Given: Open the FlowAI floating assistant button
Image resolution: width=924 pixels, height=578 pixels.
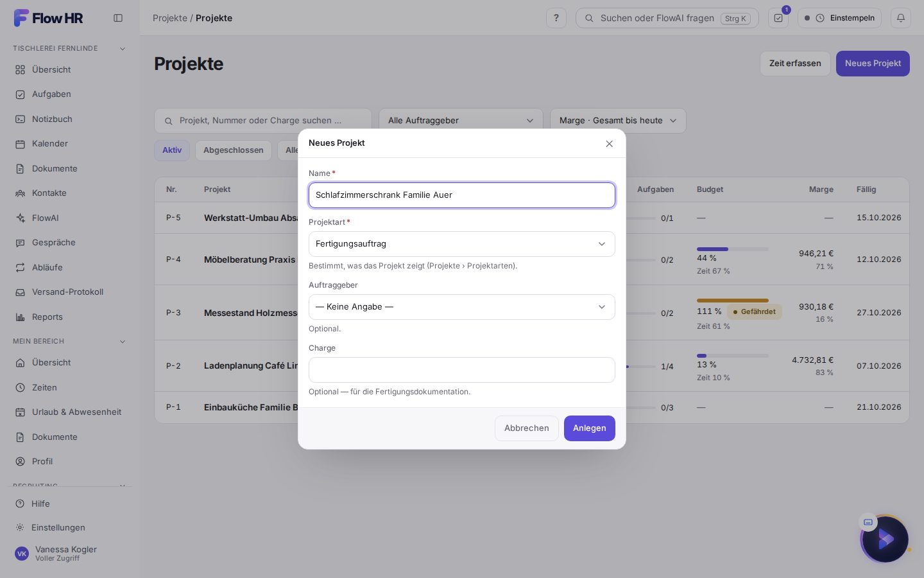Looking at the screenshot, I should tap(886, 539).
